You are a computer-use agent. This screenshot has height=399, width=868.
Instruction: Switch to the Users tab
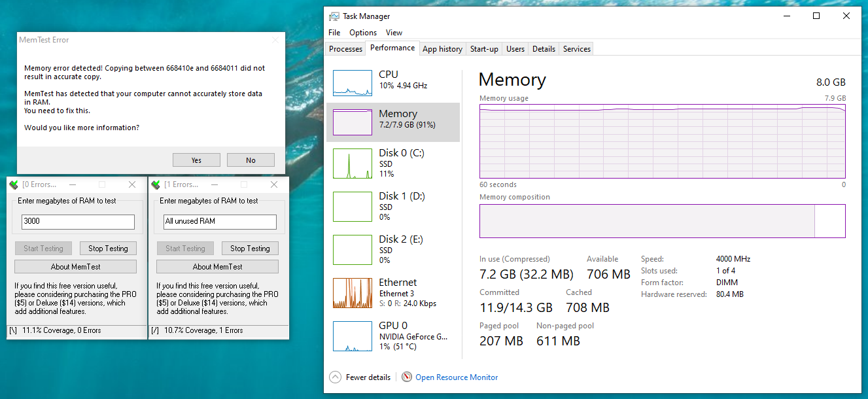pyautogui.click(x=515, y=49)
